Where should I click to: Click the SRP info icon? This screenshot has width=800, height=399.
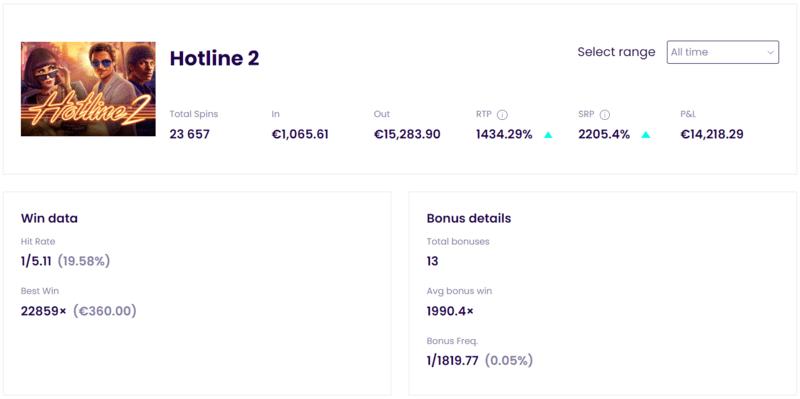[605, 115]
